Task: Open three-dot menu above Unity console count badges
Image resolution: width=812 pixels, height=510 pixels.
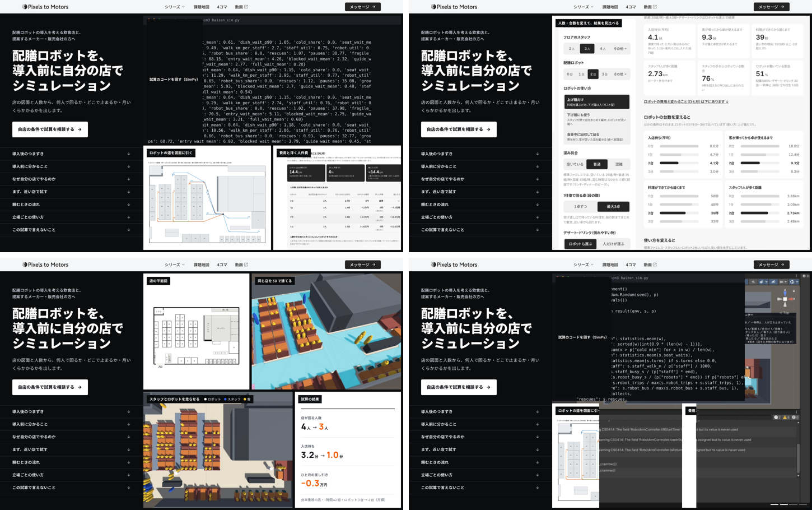Action: tap(796, 412)
